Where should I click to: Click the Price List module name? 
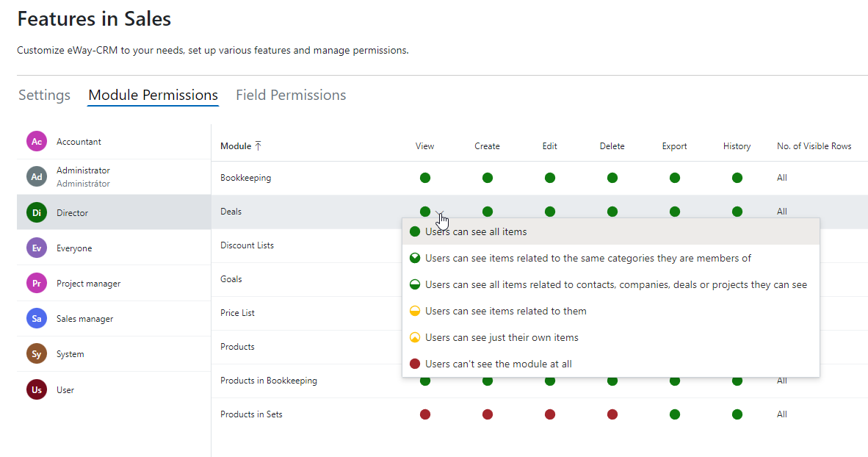coord(237,313)
